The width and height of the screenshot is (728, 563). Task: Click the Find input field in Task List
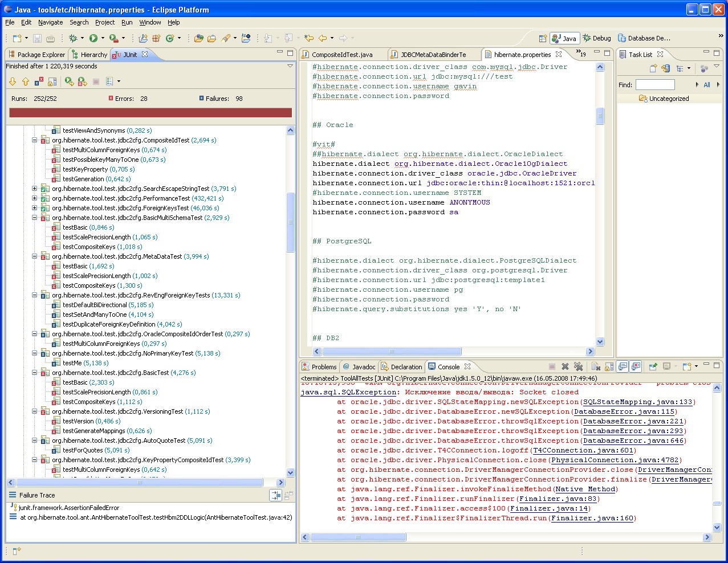[x=655, y=84]
